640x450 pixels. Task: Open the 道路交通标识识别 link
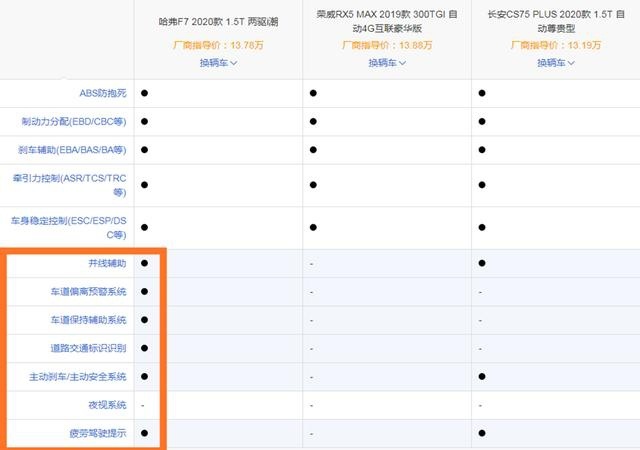point(89,348)
